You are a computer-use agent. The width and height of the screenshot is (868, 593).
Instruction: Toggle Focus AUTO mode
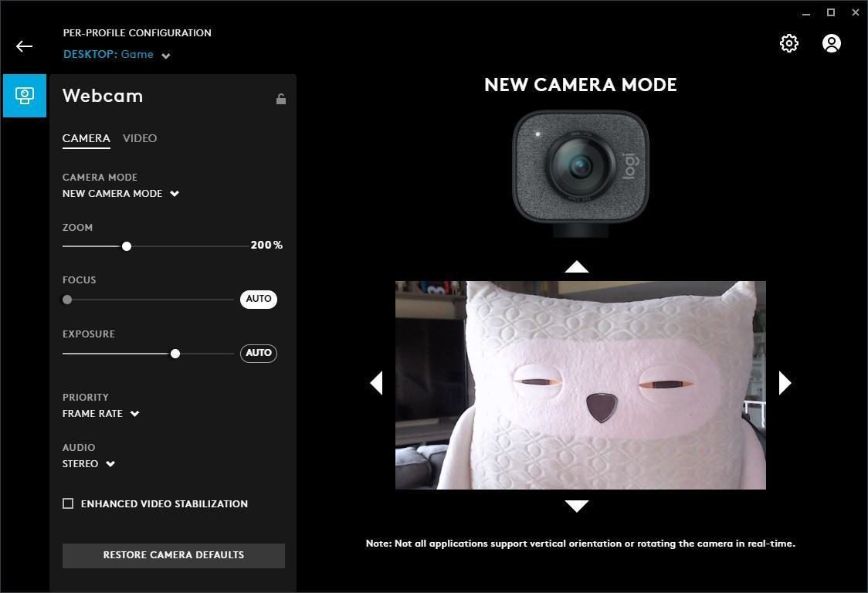[x=259, y=299]
